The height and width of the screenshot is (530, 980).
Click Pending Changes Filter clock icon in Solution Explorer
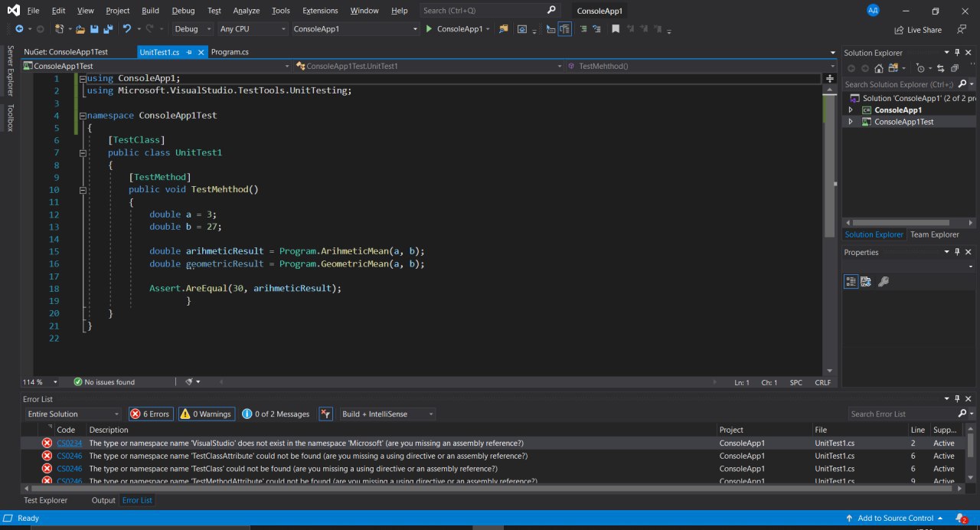pyautogui.click(x=920, y=68)
